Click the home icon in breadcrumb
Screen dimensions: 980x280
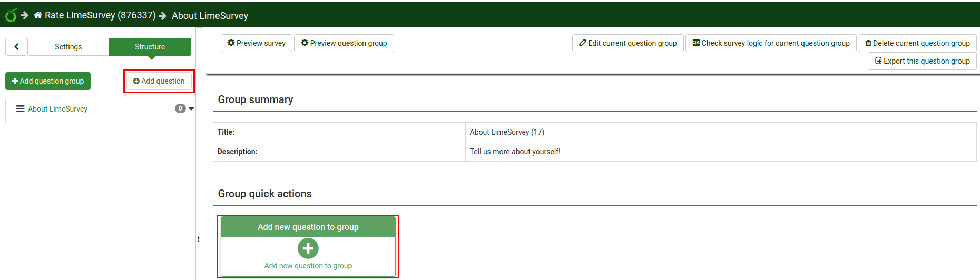(x=38, y=15)
